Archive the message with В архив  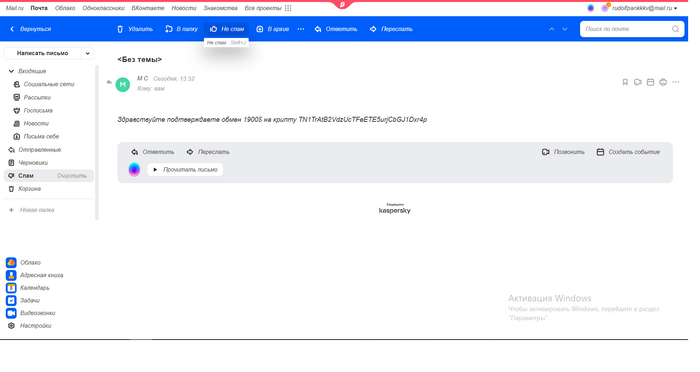pyautogui.click(x=272, y=29)
